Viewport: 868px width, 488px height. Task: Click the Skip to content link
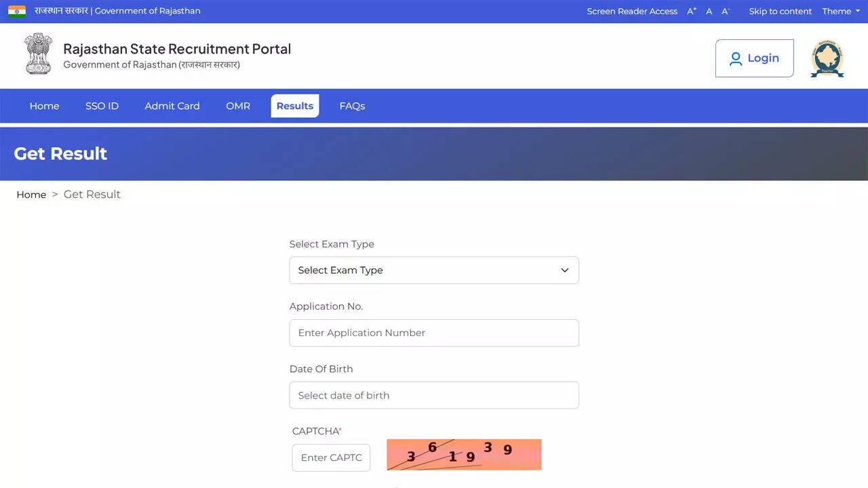pyautogui.click(x=780, y=11)
